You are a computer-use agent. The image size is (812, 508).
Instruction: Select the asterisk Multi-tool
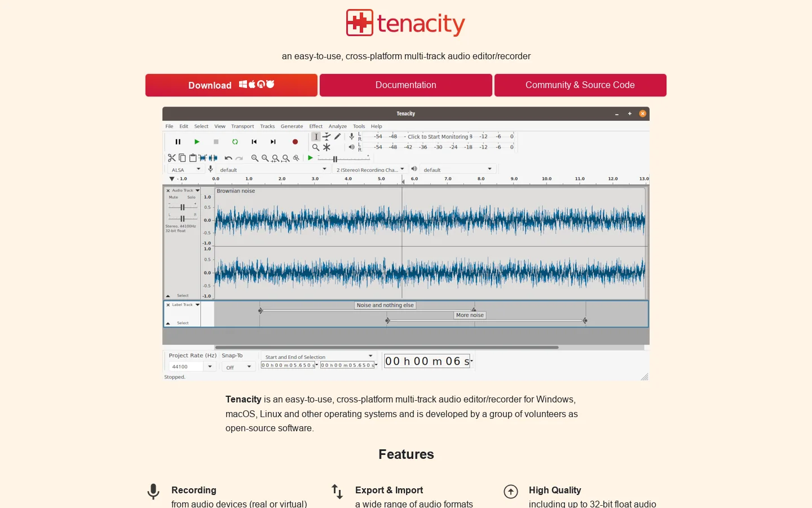click(x=326, y=147)
